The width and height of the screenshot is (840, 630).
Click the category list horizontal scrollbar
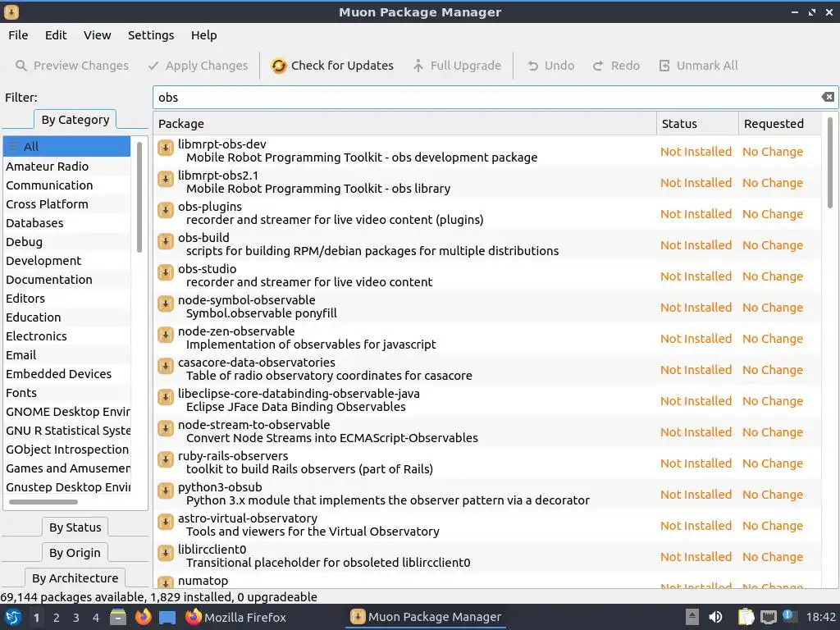(43, 502)
